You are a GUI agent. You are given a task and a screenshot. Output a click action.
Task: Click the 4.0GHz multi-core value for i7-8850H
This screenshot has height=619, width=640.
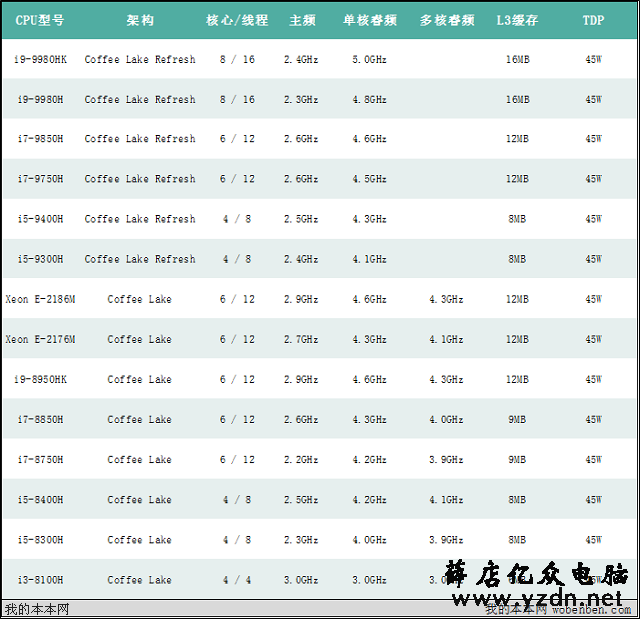point(446,419)
